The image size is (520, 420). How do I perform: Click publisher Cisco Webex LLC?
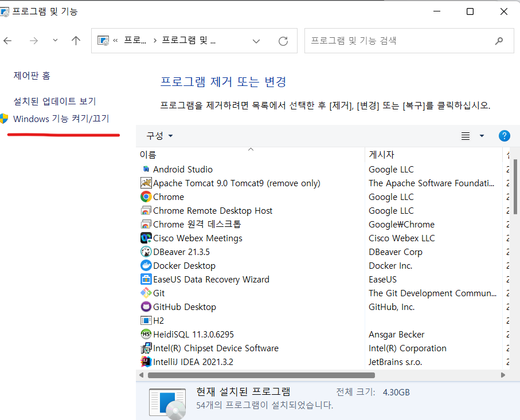[x=401, y=238]
